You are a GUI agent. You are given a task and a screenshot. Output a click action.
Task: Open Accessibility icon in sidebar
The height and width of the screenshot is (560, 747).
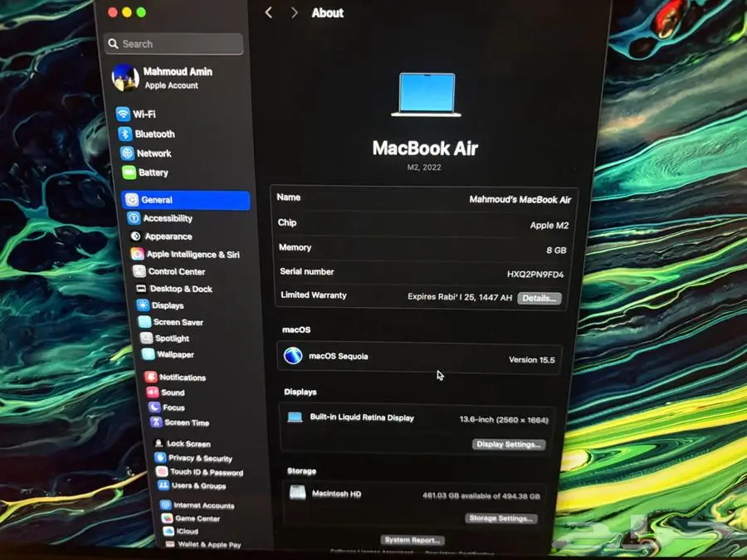134,218
